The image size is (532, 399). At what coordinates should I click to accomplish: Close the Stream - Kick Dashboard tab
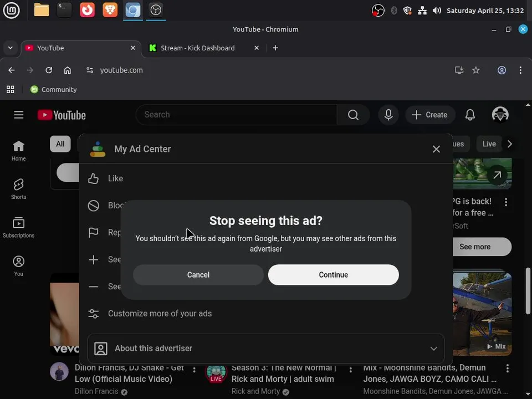(x=257, y=48)
